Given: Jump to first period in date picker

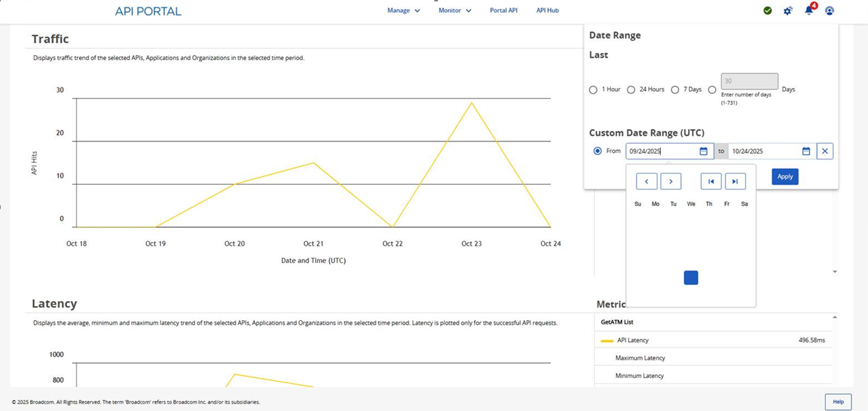Looking at the screenshot, I should [711, 181].
